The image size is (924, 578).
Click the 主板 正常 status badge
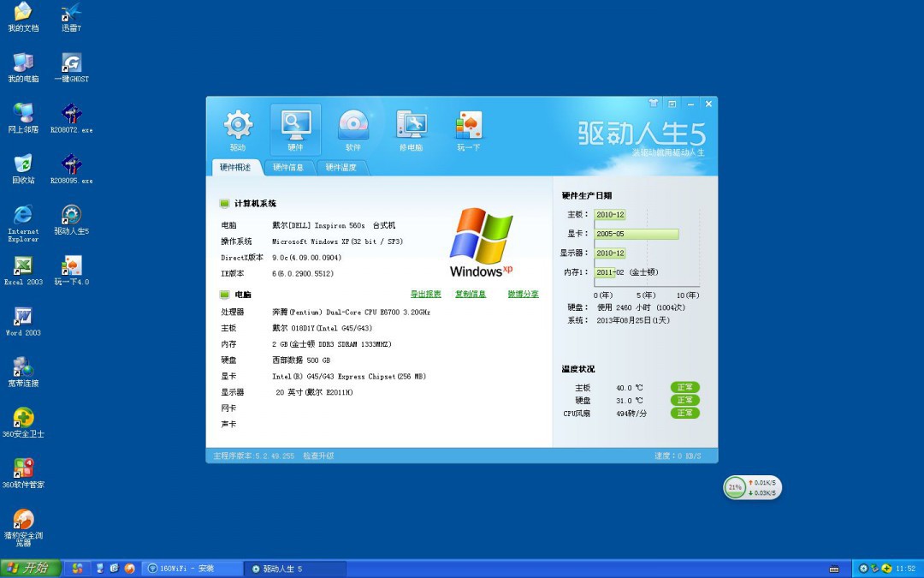[x=684, y=388]
